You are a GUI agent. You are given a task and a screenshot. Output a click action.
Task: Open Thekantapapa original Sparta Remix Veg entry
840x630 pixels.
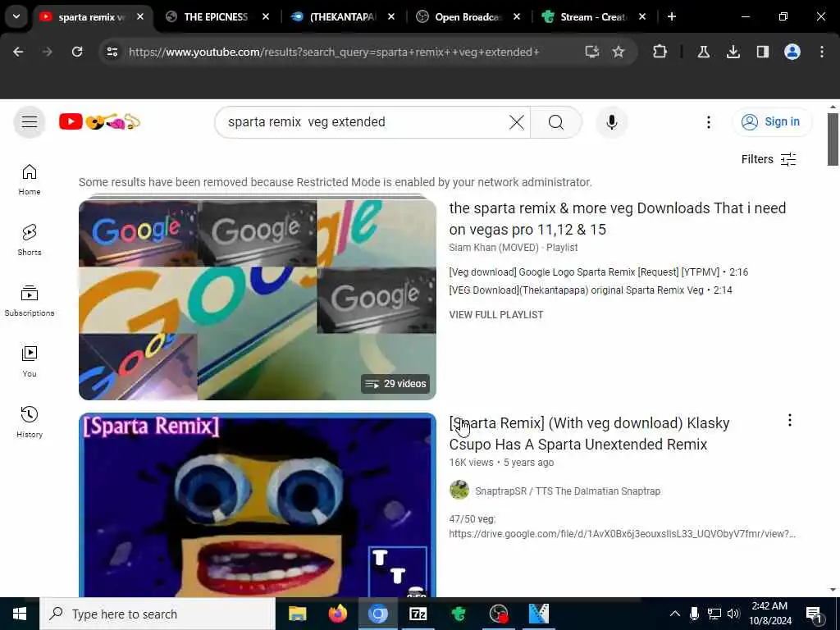pos(591,290)
